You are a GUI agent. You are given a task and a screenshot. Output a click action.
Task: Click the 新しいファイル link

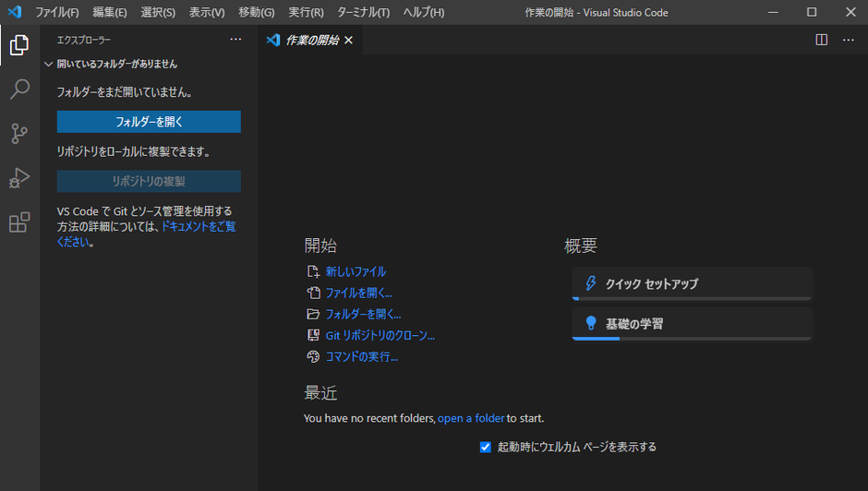356,271
